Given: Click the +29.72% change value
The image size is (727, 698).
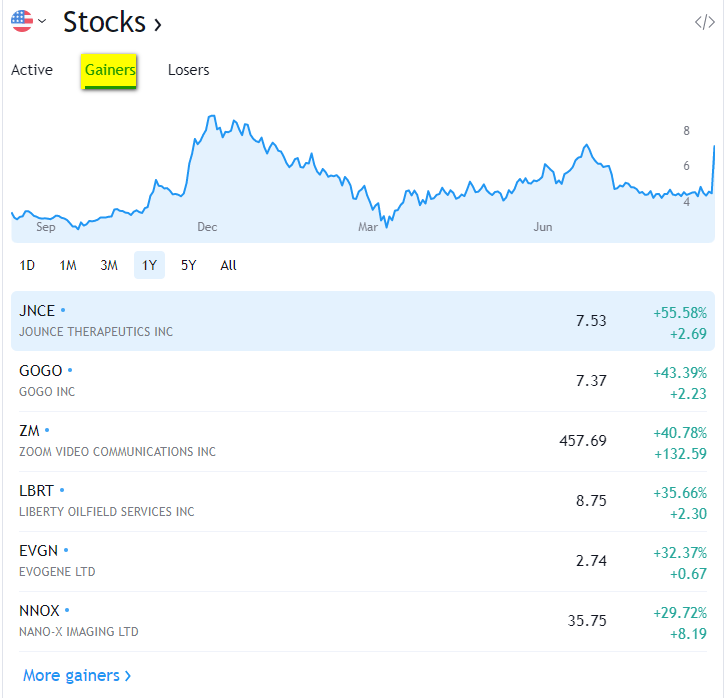Looking at the screenshot, I should pos(680,613).
